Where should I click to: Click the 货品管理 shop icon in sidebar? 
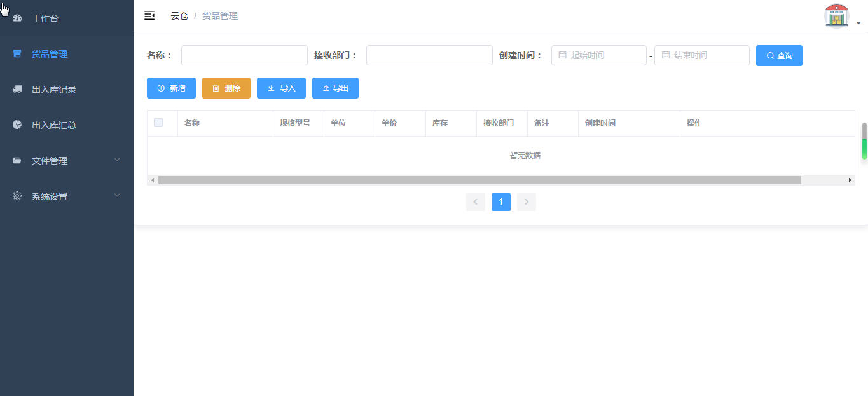click(17, 54)
